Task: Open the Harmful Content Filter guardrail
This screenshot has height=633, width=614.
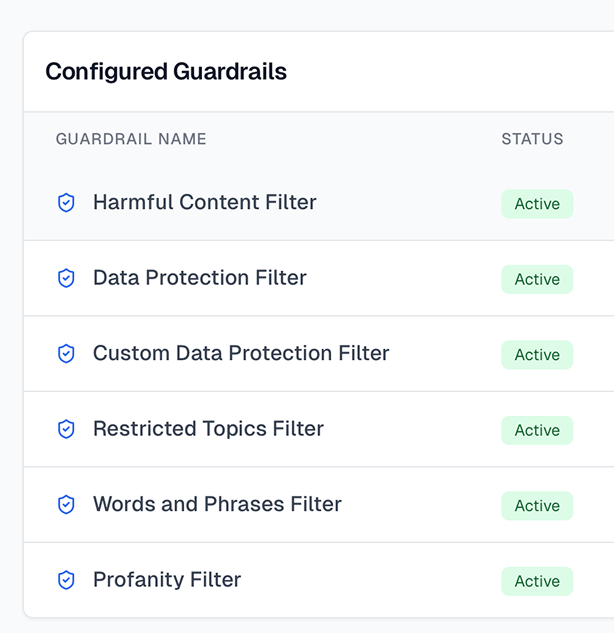Action: pyautogui.click(x=204, y=202)
